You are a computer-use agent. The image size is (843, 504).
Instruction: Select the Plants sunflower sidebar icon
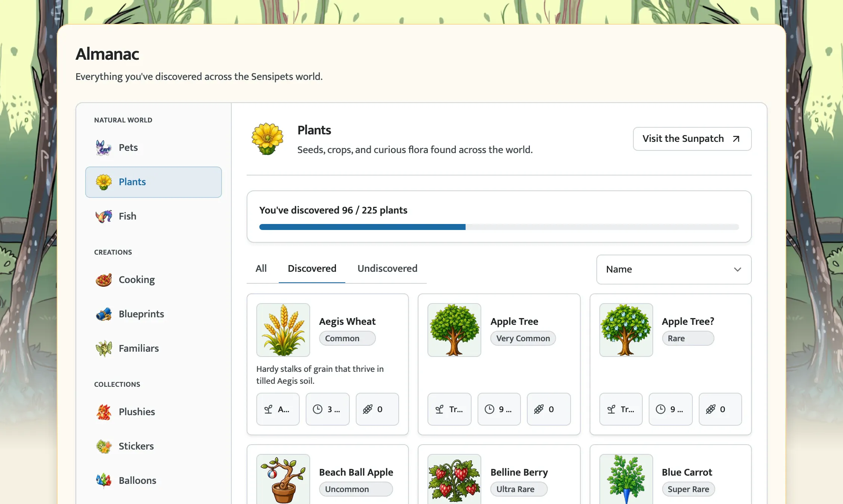click(x=104, y=182)
